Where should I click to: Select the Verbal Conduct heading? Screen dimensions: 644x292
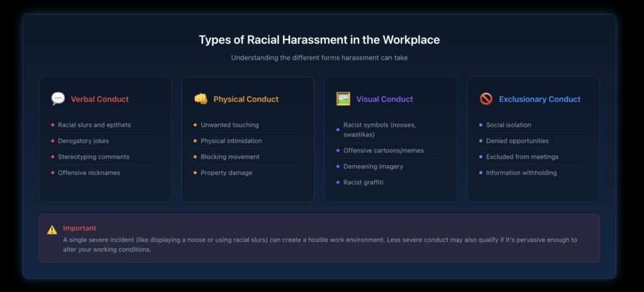point(100,99)
